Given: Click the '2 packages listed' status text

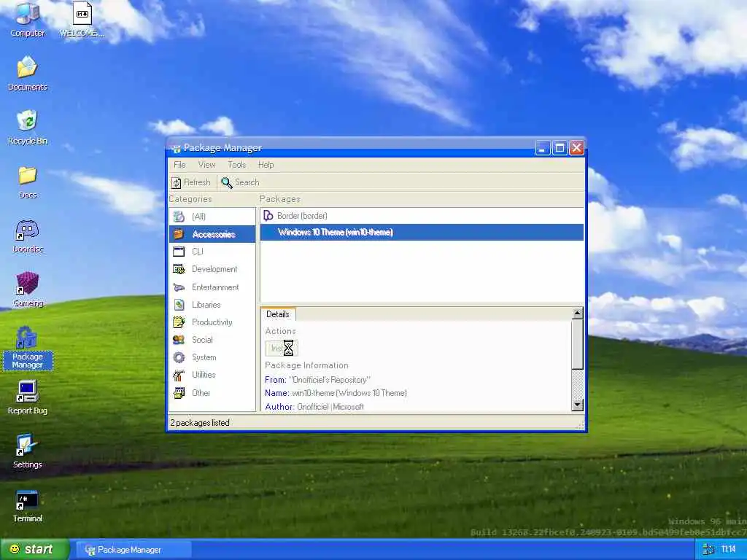Looking at the screenshot, I should [x=200, y=423].
